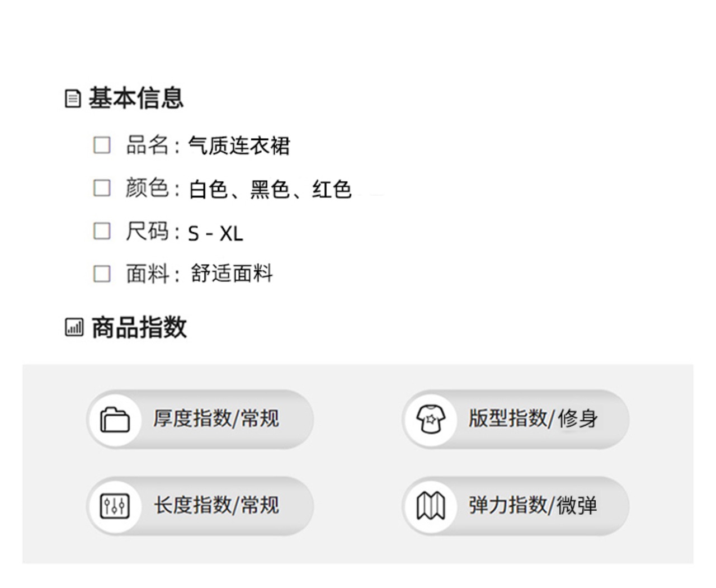Select the 商品指数 section heading

(x=139, y=327)
